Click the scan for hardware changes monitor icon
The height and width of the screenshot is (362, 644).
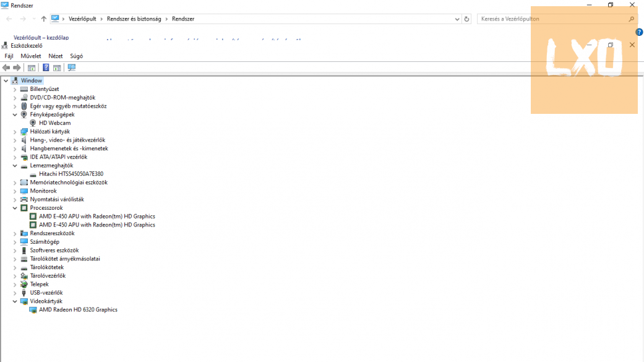[x=72, y=67]
